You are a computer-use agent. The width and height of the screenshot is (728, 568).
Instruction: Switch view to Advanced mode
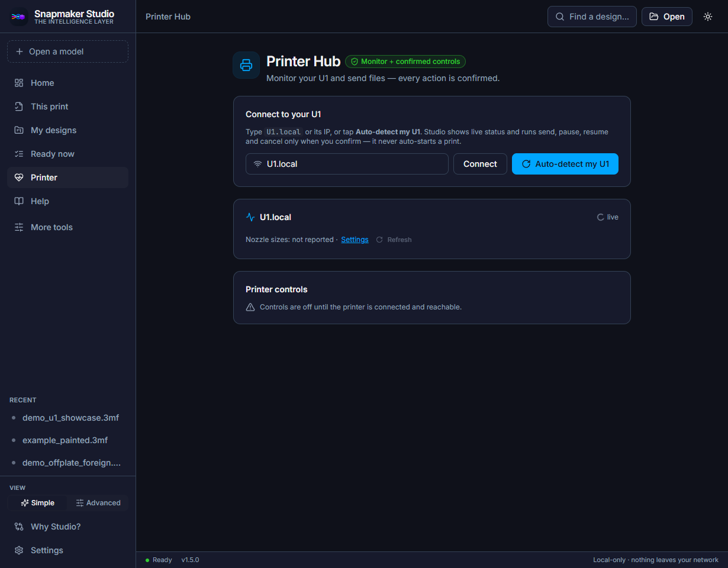pos(98,503)
